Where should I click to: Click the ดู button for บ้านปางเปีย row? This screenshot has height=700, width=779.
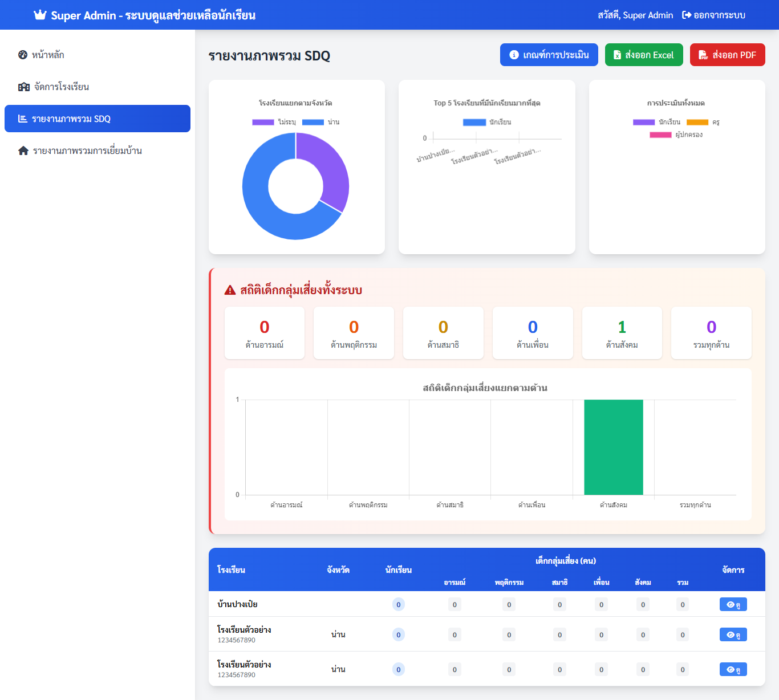coord(733,604)
